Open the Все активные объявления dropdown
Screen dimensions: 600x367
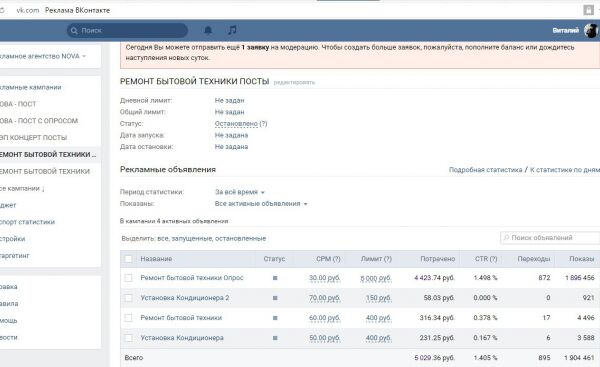(x=261, y=204)
